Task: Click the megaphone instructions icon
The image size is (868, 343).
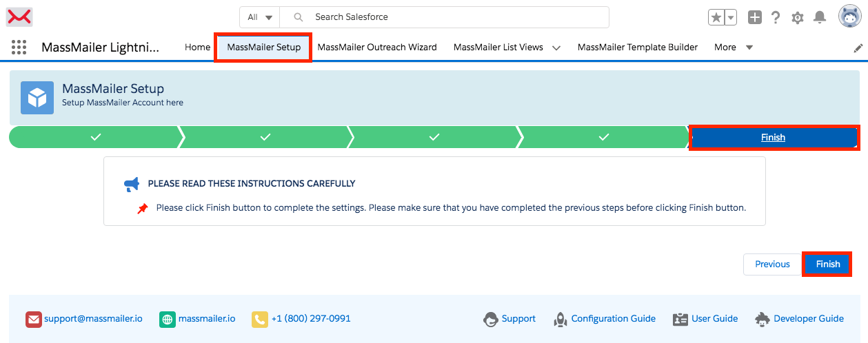Action: [131, 184]
